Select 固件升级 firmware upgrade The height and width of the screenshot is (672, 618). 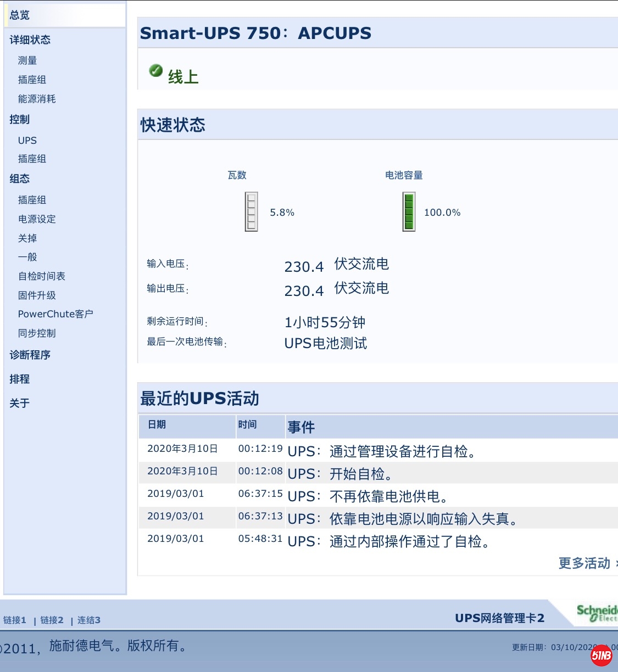[x=37, y=295]
